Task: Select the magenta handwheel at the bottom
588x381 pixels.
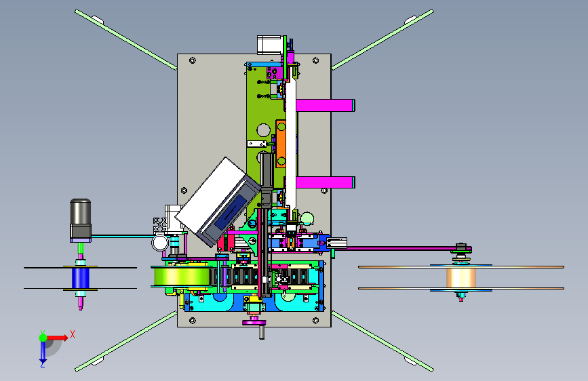Action: (x=254, y=322)
